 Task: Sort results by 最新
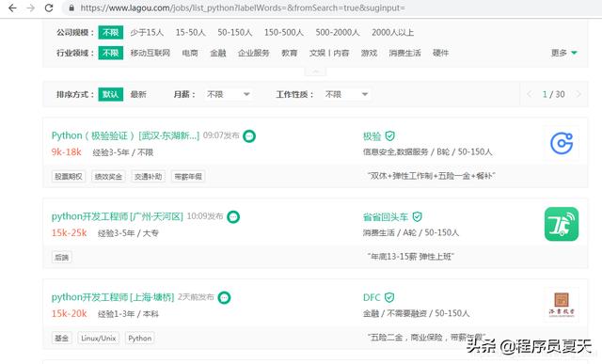pos(138,94)
